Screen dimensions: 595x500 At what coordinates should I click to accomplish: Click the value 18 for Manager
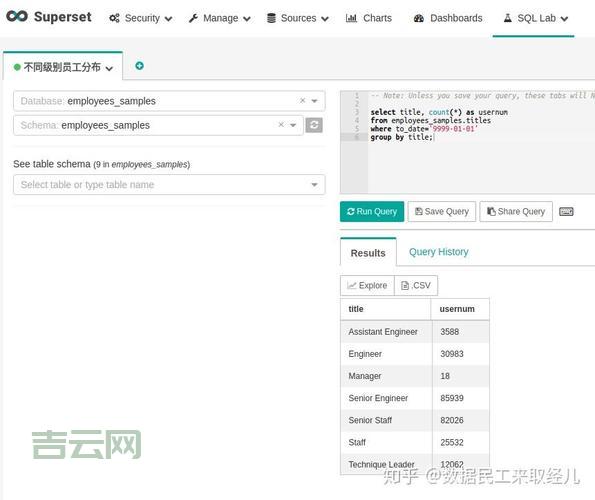[x=445, y=376]
